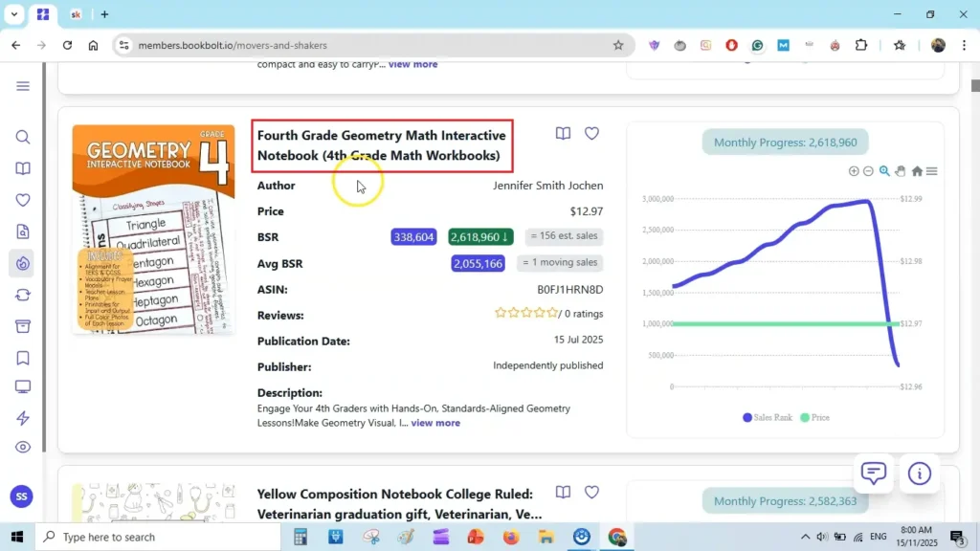Open the SS user profile avatar menu

click(x=21, y=496)
